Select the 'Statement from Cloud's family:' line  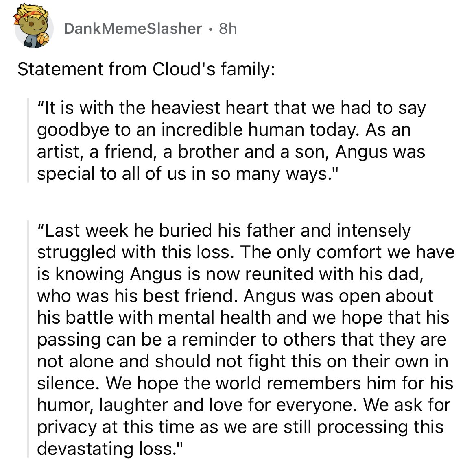tap(146, 69)
